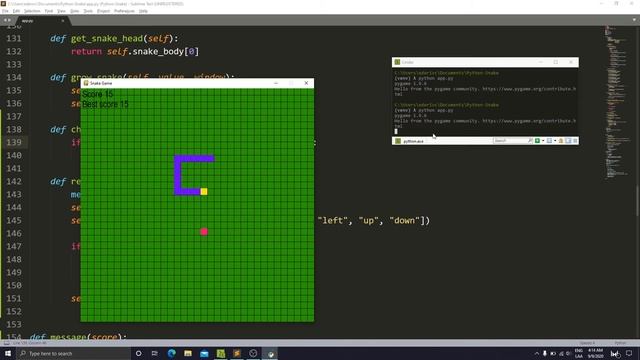This screenshot has width=640, height=360.
Task: Close the Cmder window
Action: pos(571,62)
